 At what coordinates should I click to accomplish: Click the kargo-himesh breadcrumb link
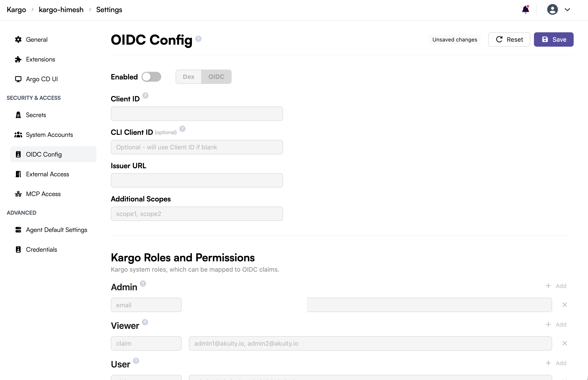coord(61,10)
